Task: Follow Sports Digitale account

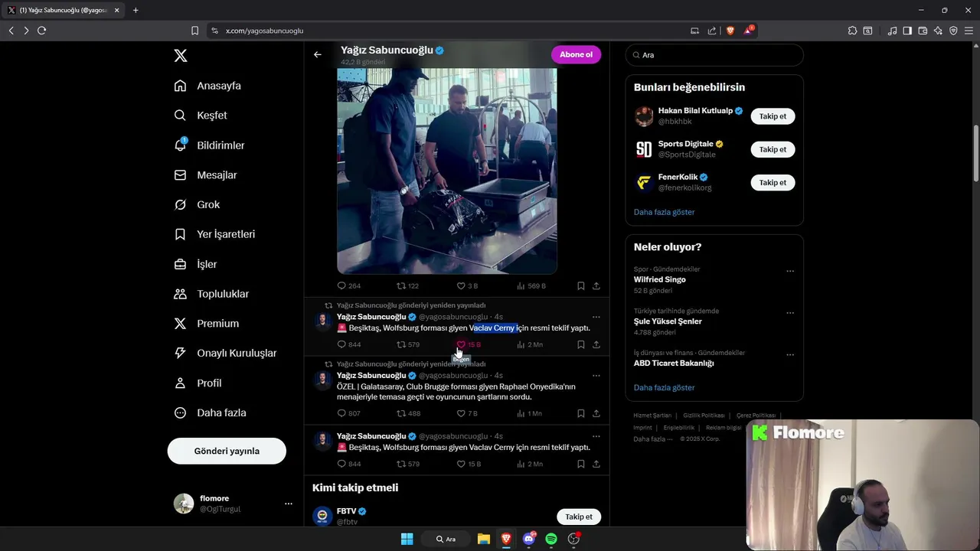Action: pyautogui.click(x=773, y=149)
